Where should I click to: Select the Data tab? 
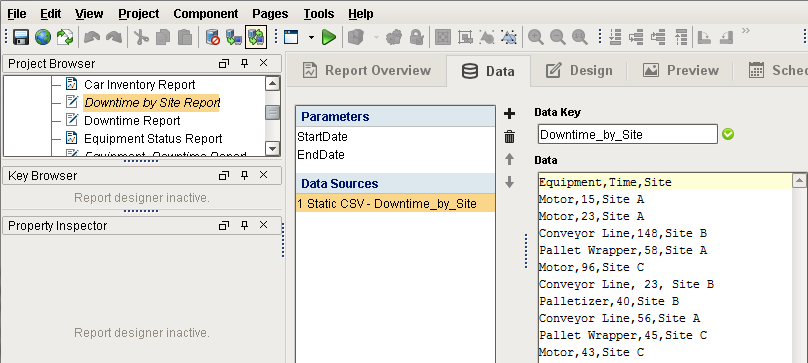(x=488, y=71)
